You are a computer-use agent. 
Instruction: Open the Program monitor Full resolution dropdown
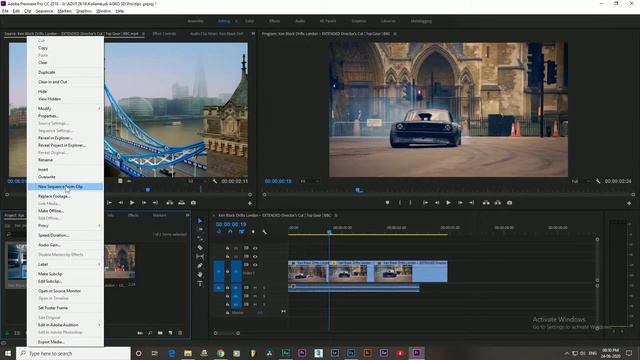click(580, 181)
